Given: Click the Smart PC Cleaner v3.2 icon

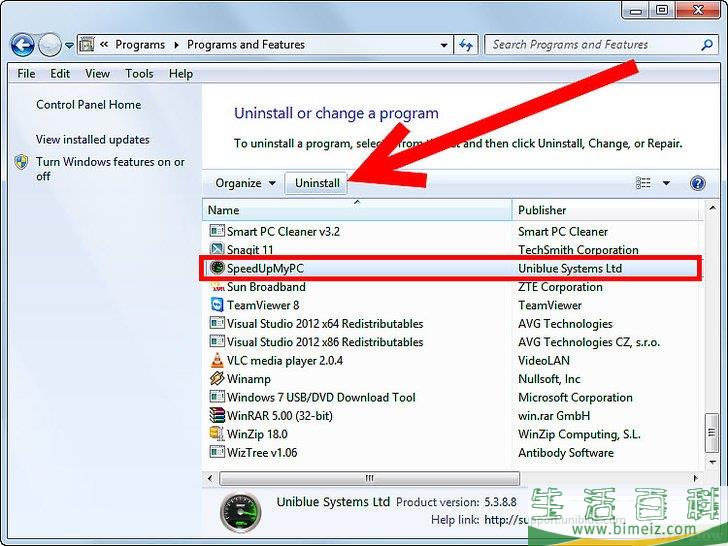Looking at the screenshot, I should point(217,231).
